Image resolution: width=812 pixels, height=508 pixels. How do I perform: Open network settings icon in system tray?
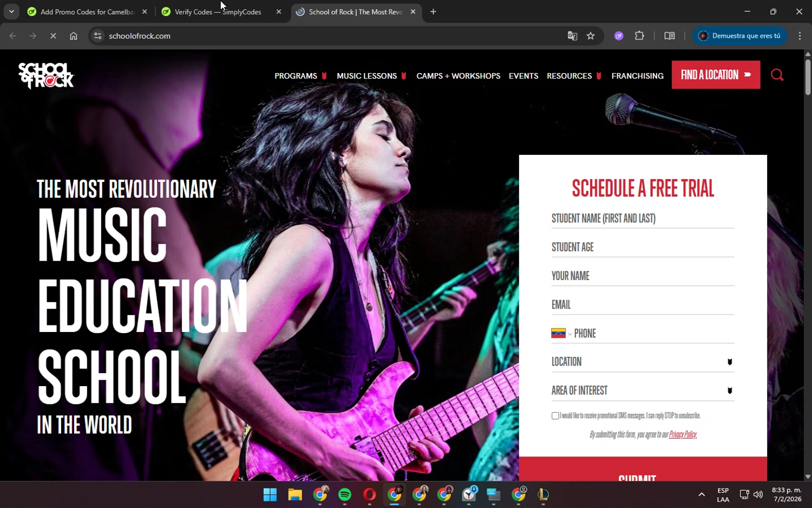tap(744, 494)
